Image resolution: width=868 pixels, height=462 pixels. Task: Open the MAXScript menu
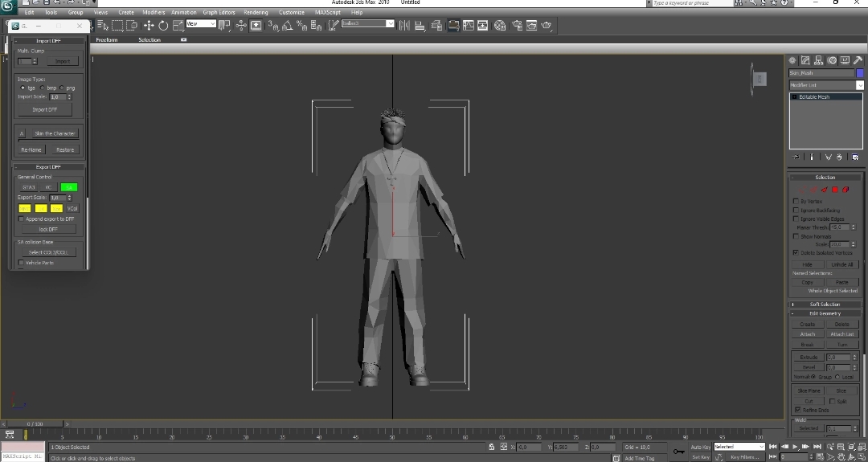[x=327, y=13]
